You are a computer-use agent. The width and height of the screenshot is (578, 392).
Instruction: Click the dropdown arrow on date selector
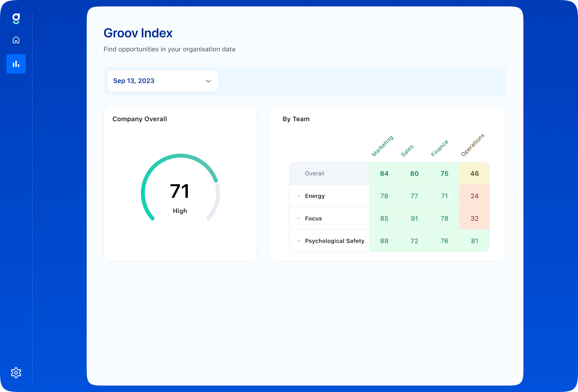(208, 81)
